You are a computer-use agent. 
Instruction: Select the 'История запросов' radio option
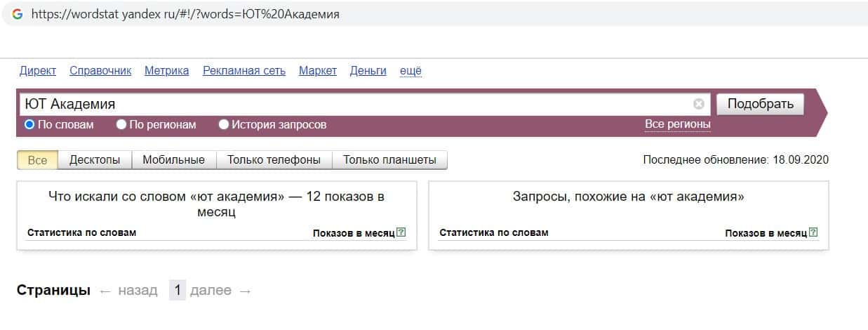click(224, 124)
